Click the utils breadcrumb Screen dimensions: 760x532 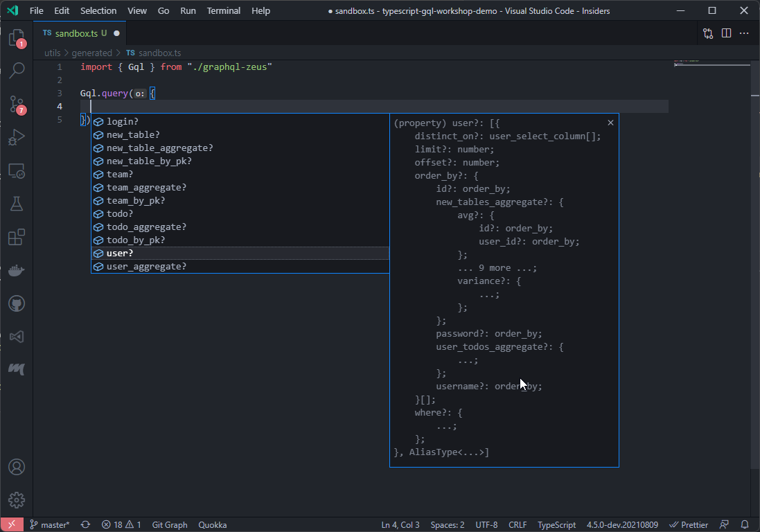[x=53, y=53]
